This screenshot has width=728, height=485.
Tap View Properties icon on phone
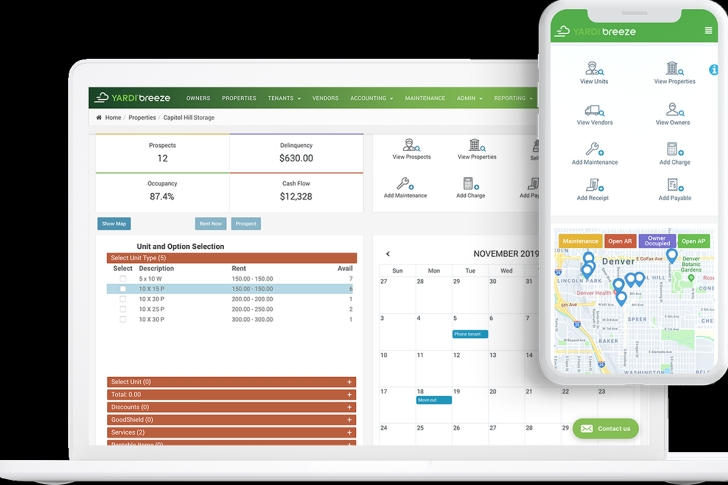(x=675, y=69)
